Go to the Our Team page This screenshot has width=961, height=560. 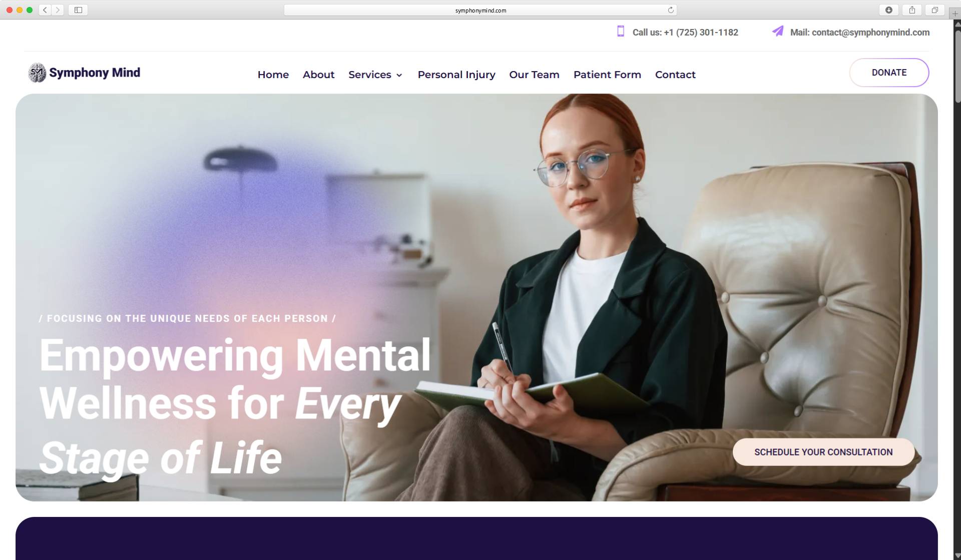(534, 75)
